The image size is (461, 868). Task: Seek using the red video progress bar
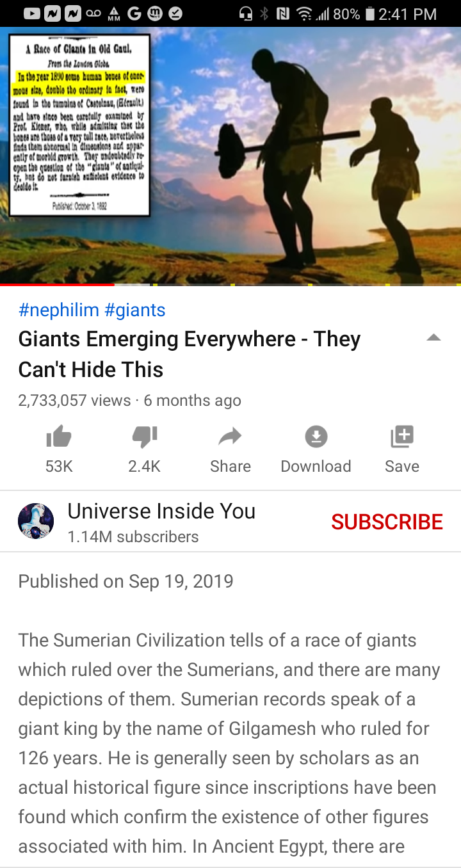[x=230, y=284]
